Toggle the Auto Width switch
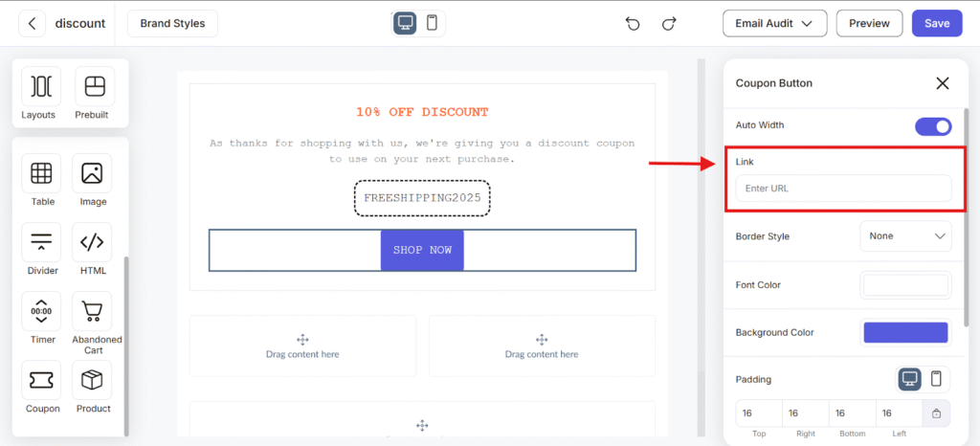The image size is (980, 446). pos(933,126)
